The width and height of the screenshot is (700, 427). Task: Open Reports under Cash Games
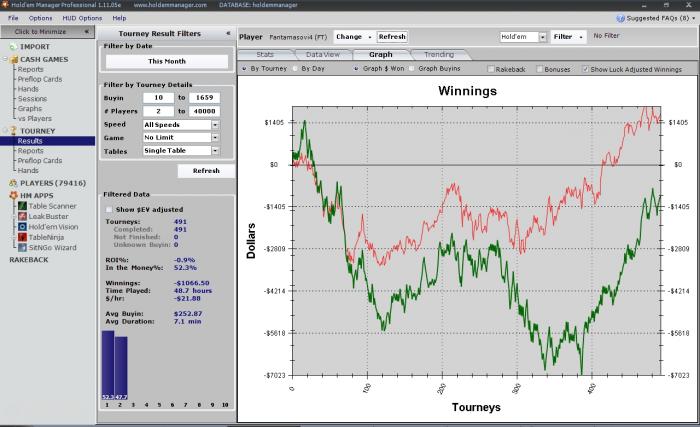pyautogui.click(x=30, y=69)
